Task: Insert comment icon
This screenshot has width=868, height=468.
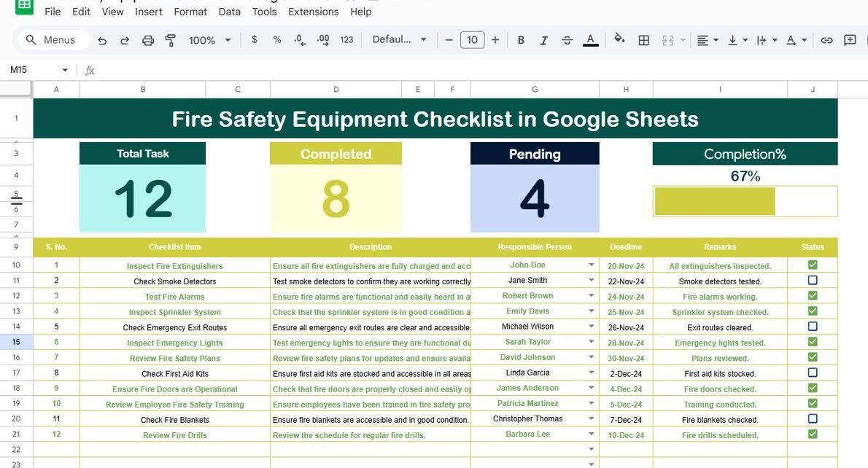Action: 850,40
